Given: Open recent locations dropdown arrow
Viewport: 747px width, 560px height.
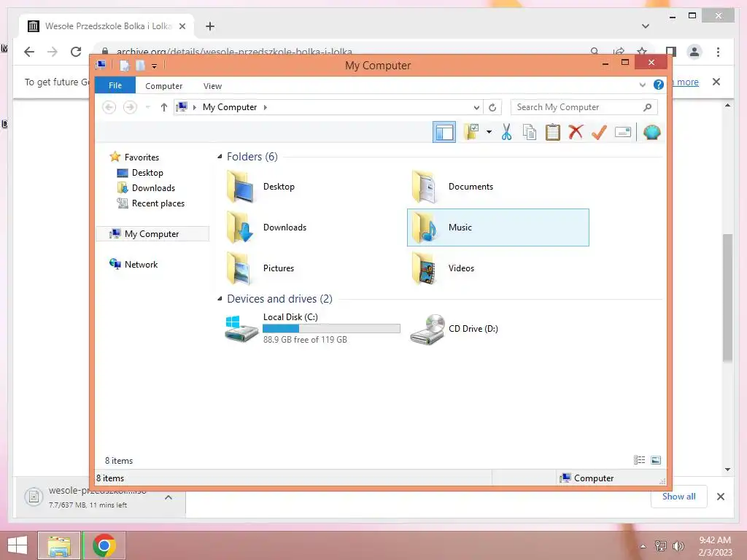Looking at the screenshot, I should tap(148, 107).
